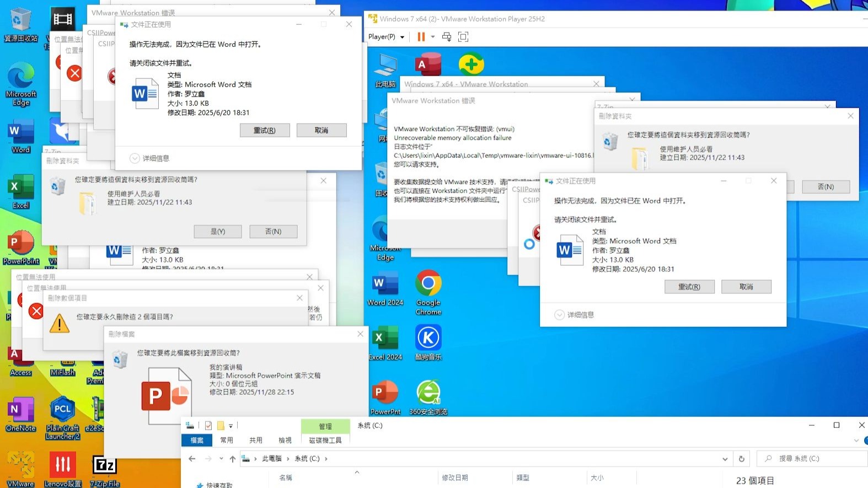Image resolution: width=868 pixels, height=488 pixels.
Task: Enter full screen mode in VMware Player
Action: click(x=463, y=37)
